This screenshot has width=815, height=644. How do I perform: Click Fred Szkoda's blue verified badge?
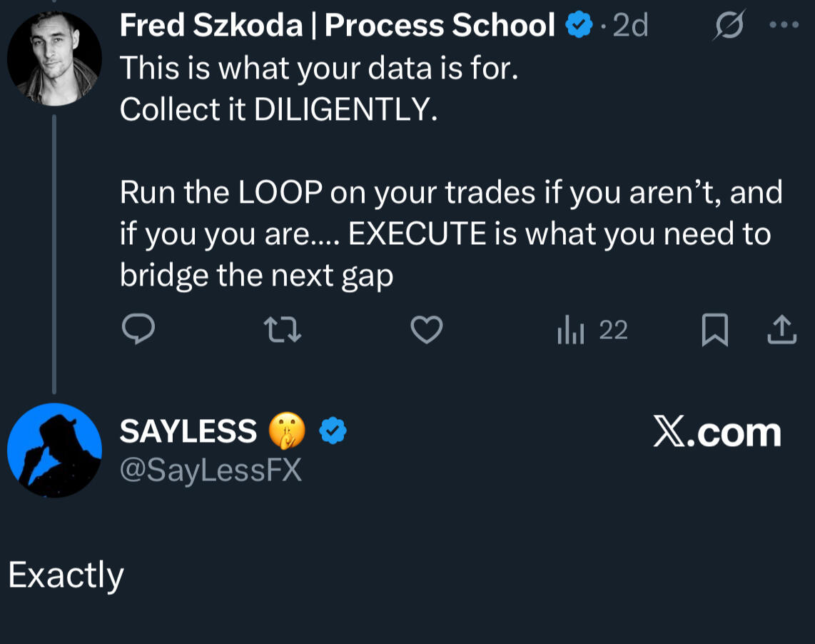pos(579,26)
